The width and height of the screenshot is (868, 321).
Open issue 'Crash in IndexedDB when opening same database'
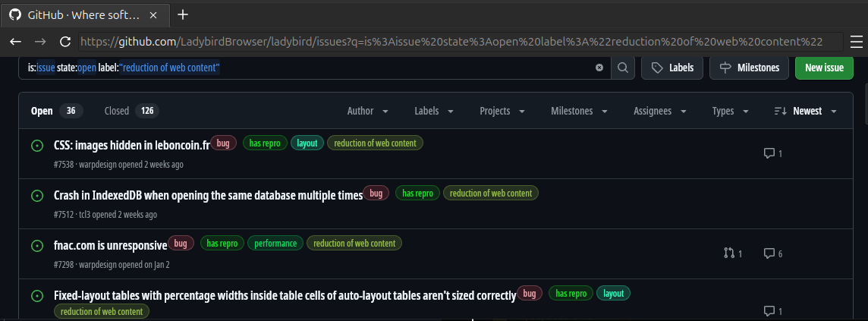tap(208, 195)
